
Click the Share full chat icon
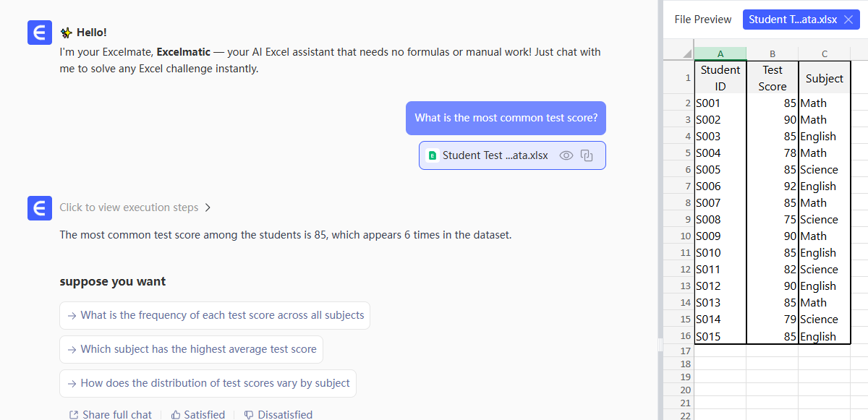(74, 415)
